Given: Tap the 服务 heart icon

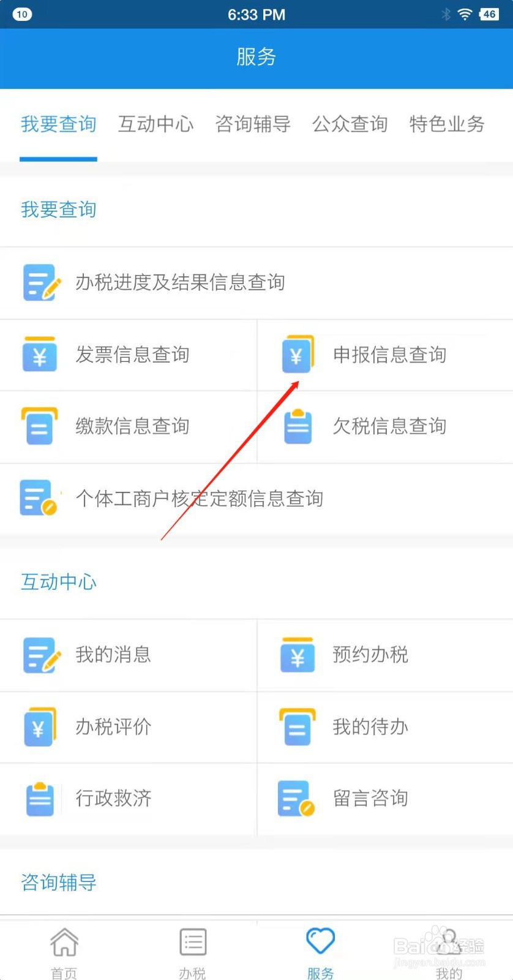Looking at the screenshot, I should (321, 941).
